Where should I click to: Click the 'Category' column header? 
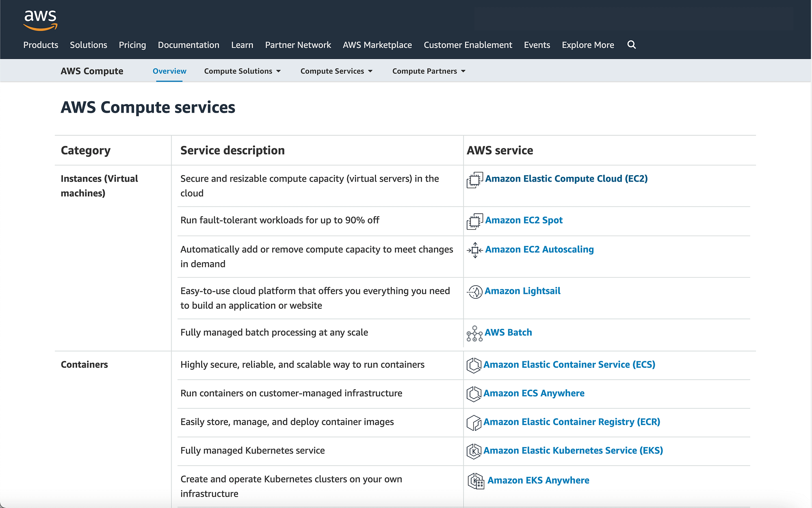(86, 150)
